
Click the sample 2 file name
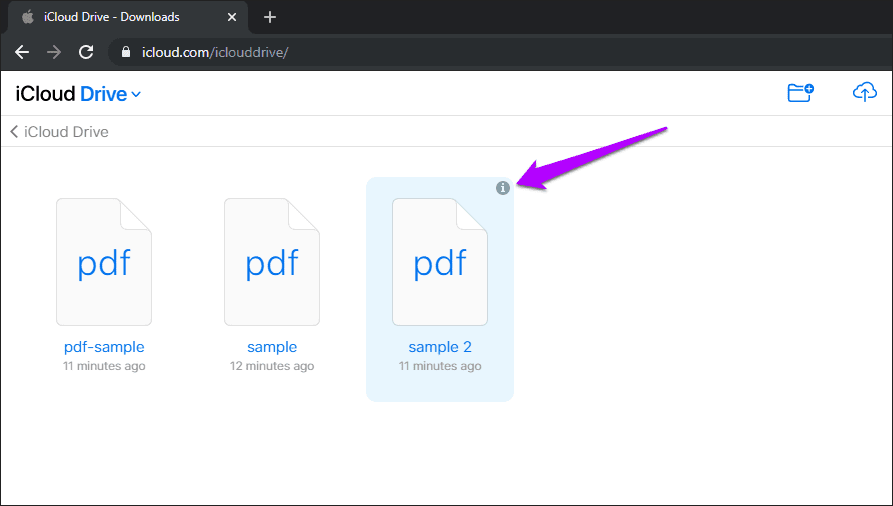coord(440,346)
